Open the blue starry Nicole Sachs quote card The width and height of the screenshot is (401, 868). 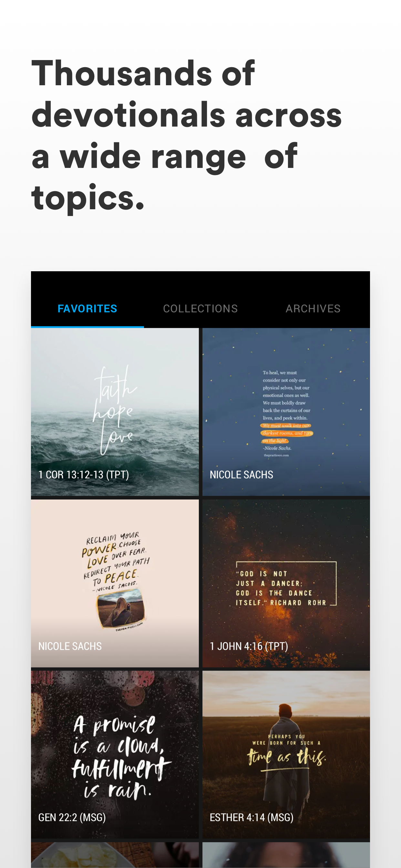tap(286, 412)
